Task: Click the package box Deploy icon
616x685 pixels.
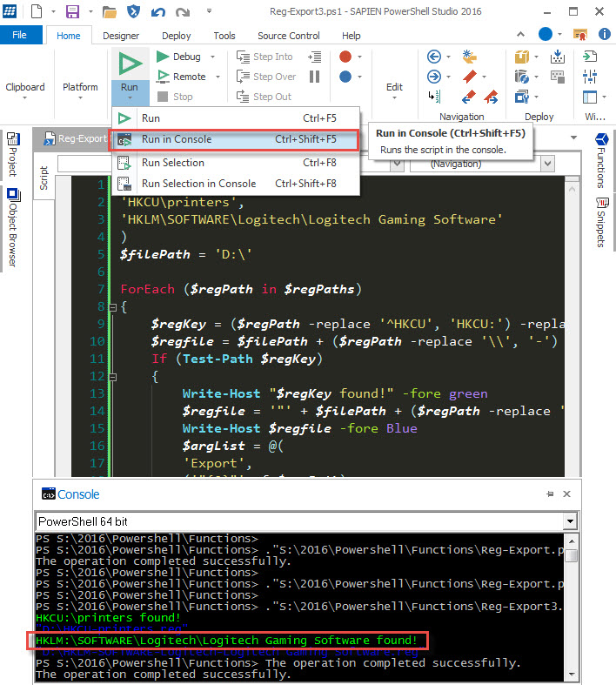Action: point(522,57)
